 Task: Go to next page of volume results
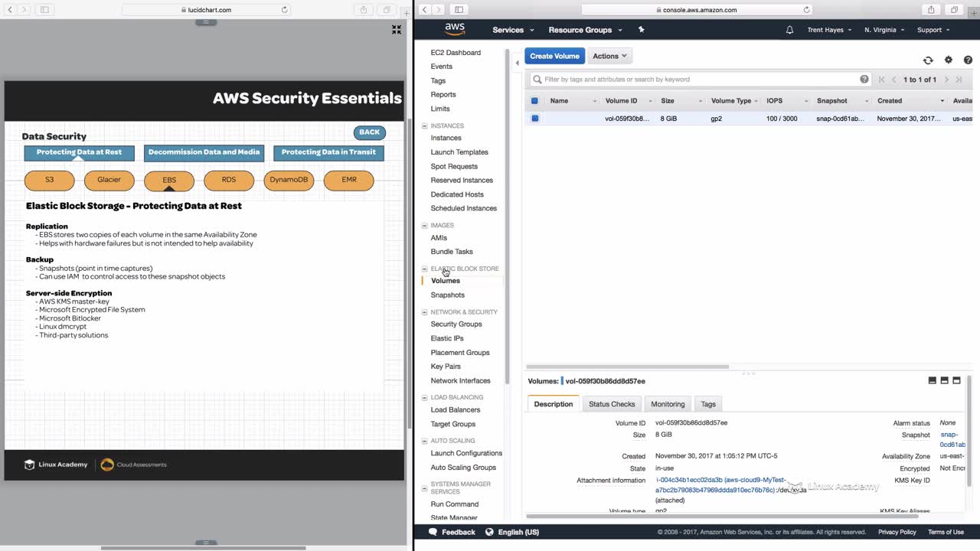947,80
